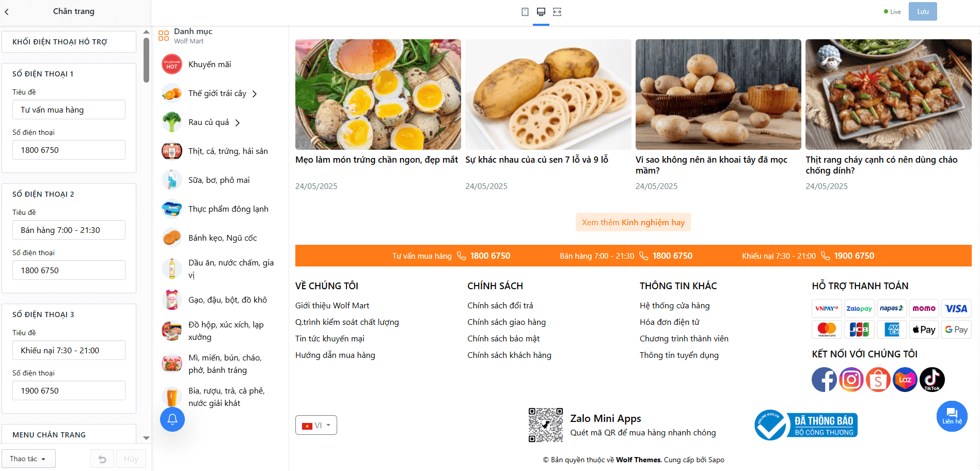980x471 pixels.
Task: Click the Khối điện thoại hỗ trợ header
Action: [69, 42]
